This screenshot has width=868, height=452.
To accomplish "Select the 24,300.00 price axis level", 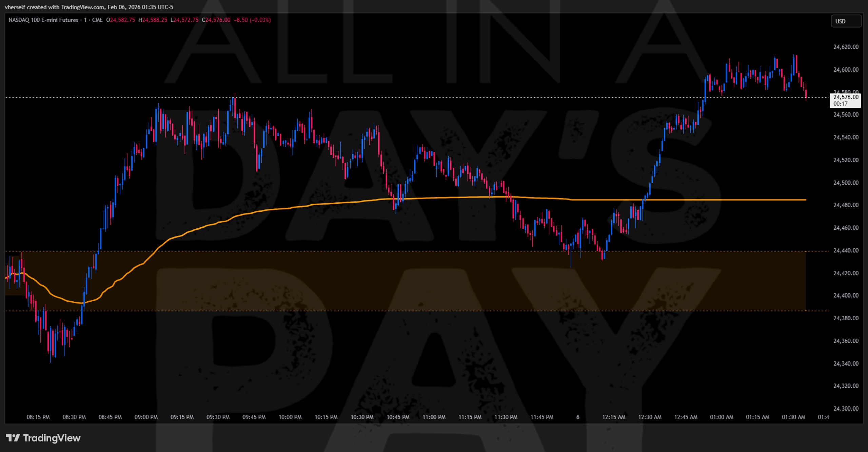I will [846, 409].
